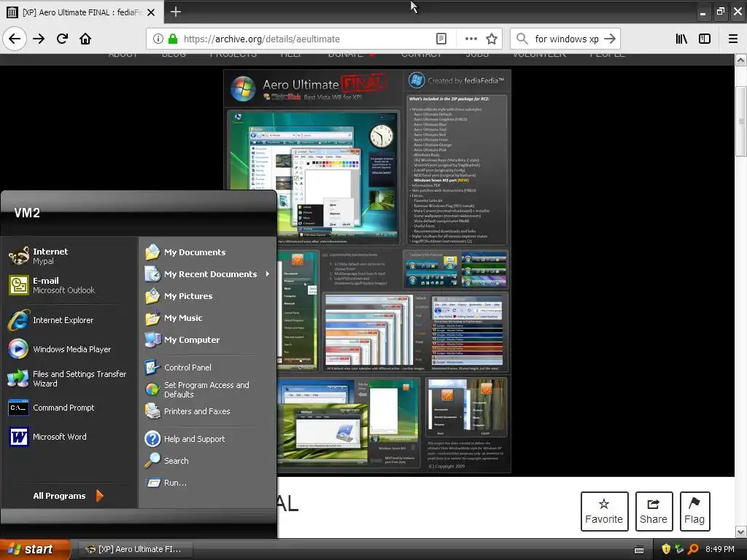Open the browser home page
The image size is (747, 560).
pos(85,39)
